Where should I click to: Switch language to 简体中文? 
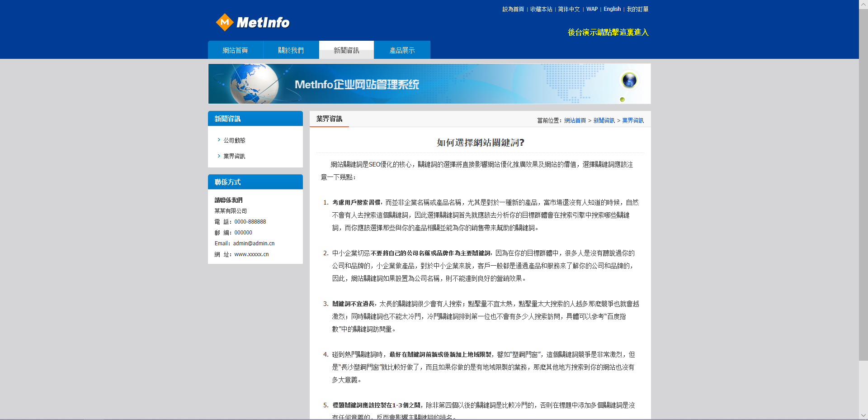tap(569, 9)
